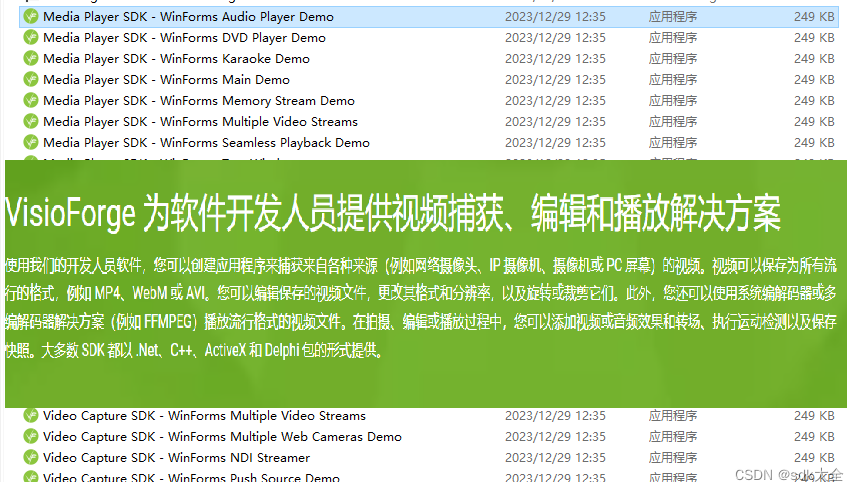Click the WinForms Memory Stream Demo icon
Image resolution: width=859 pixels, height=491 pixels.
[31, 101]
